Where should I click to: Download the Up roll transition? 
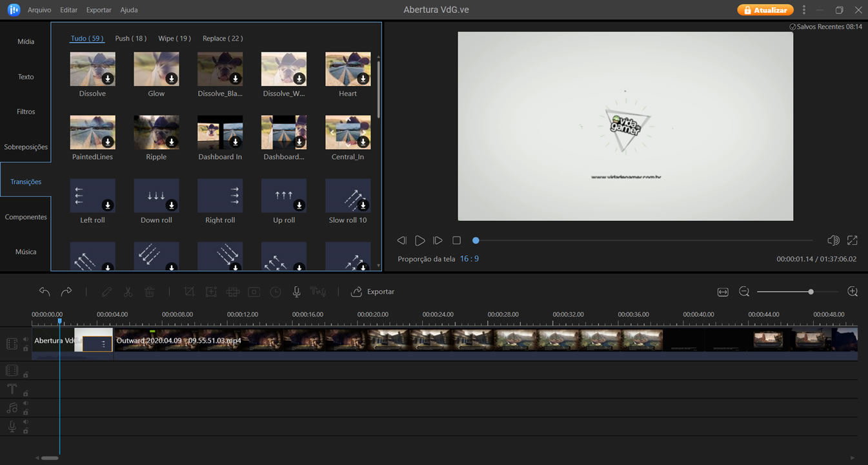(x=299, y=205)
